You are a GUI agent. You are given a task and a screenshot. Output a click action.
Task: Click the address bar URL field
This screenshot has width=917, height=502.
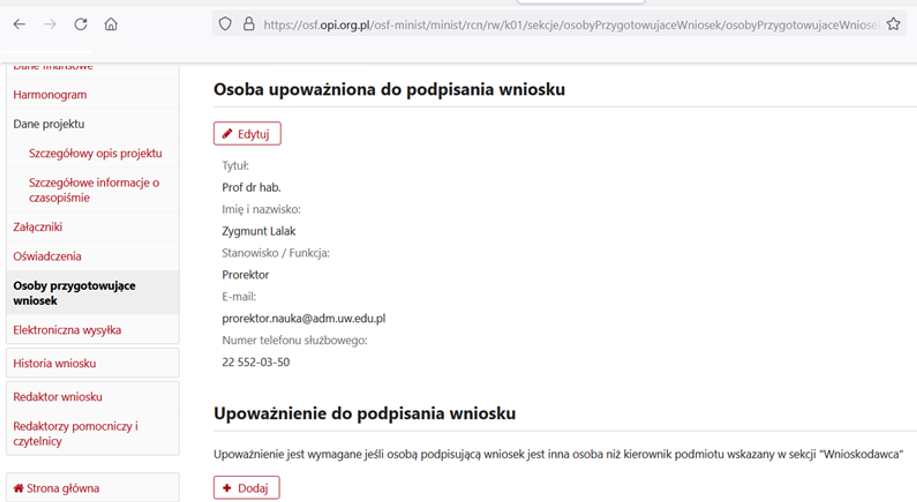[570, 24]
